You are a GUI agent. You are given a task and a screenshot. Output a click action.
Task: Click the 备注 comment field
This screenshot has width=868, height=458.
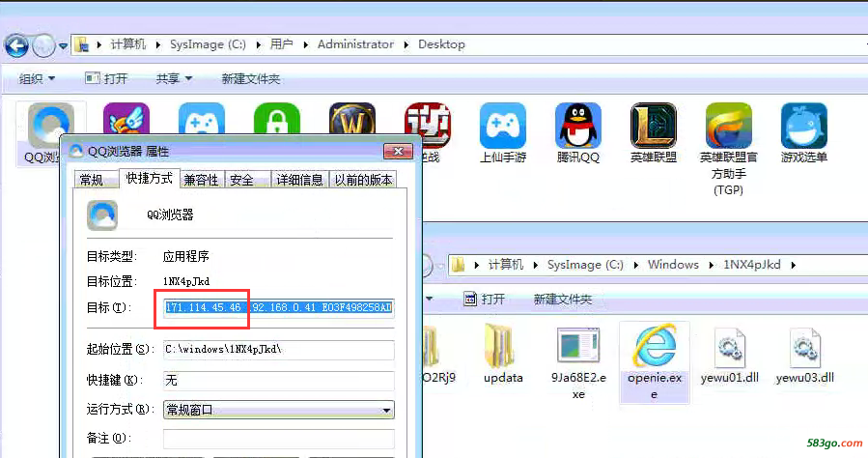click(278, 439)
